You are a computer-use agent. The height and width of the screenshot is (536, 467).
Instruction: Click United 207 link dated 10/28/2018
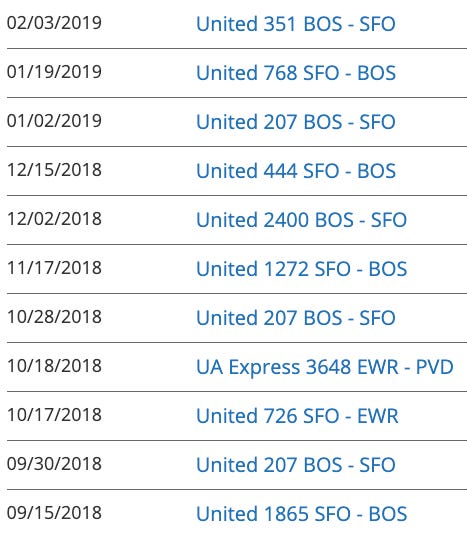[x=296, y=318]
